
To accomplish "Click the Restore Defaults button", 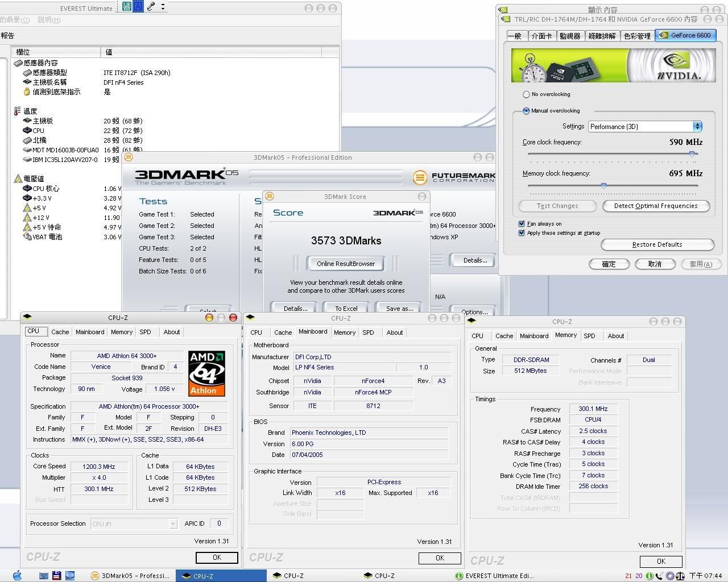I will coord(657,244).
